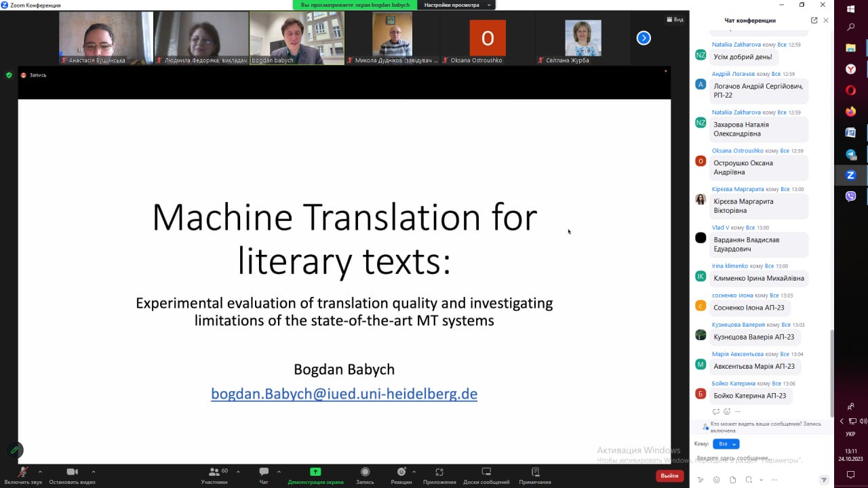This screenshot has width=868, height=488.
Task: Open the Чат tab in toolbar
Action: click(264, 472)
